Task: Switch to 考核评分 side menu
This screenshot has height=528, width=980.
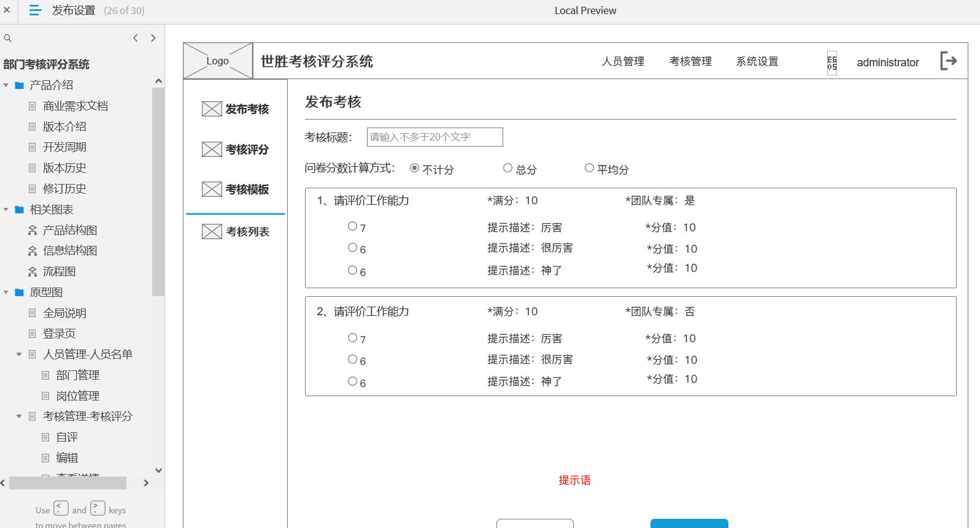Action: point(247,149)
